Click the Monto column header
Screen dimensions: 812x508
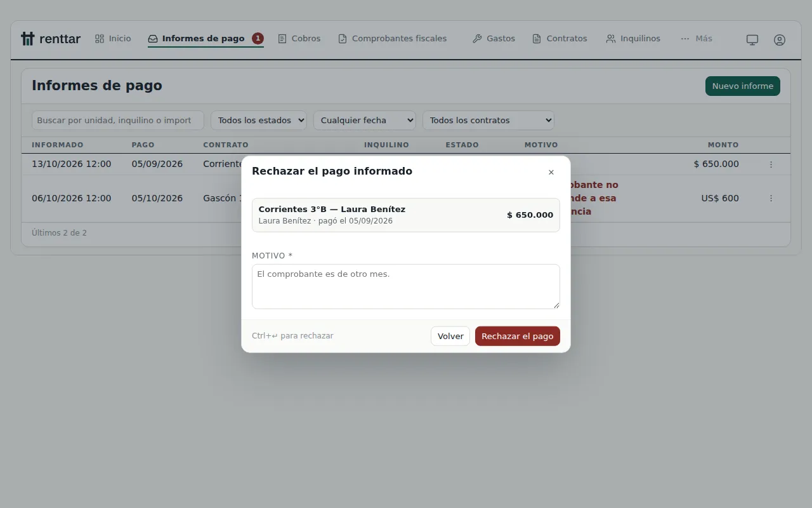(723, 145)
